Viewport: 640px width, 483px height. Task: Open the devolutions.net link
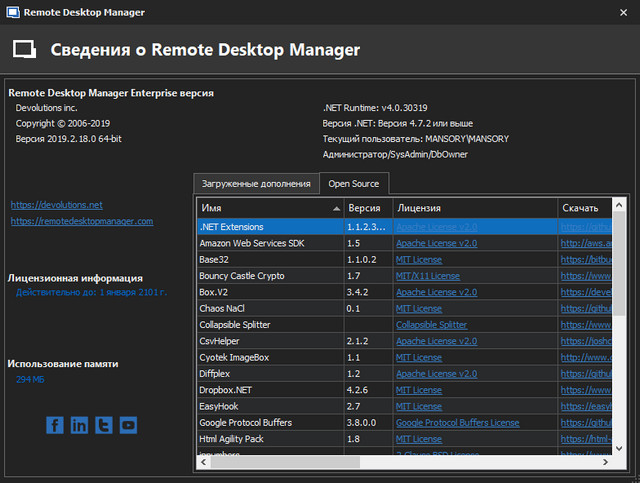(x=57, y=204)
